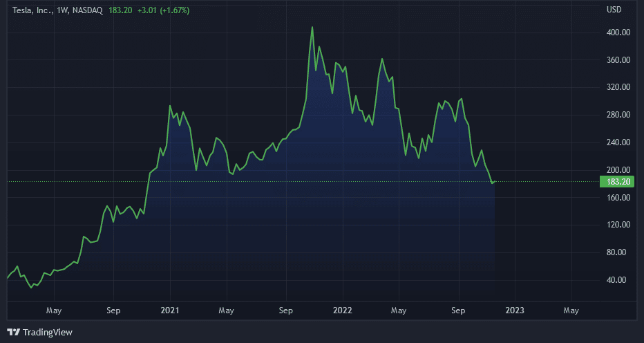Select the green 183.20 current price tag

(617, 182)
